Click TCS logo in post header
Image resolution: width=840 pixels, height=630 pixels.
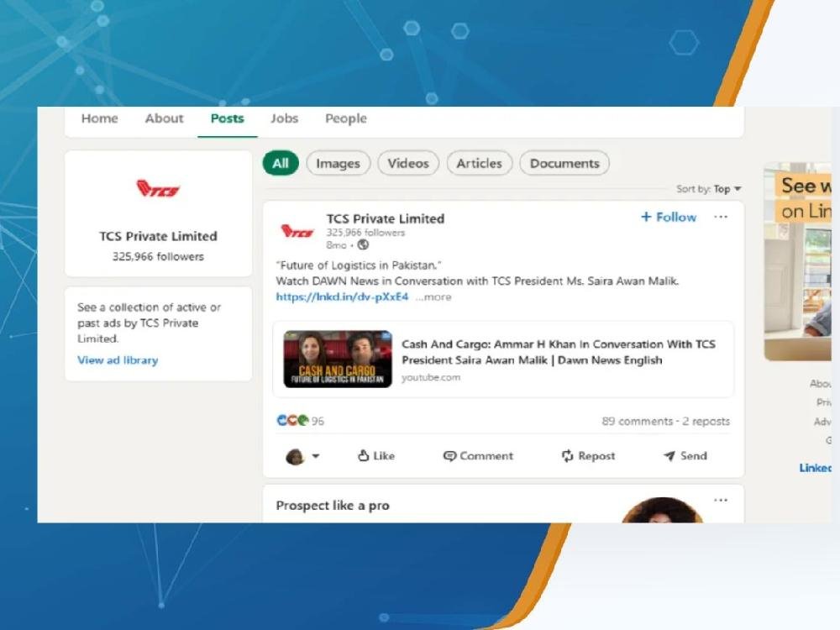click(x=297, y=231)
